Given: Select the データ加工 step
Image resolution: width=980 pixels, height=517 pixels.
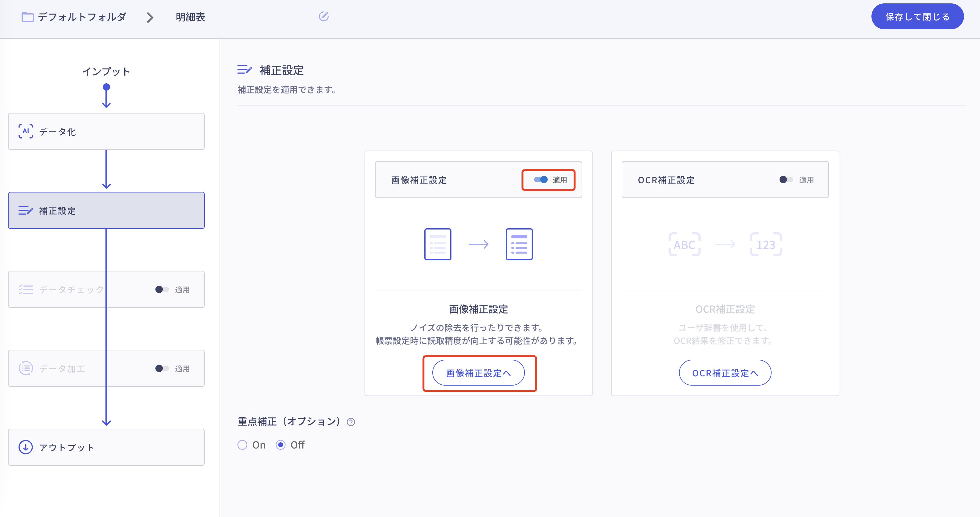Looking at the screenshot, I should pos(106,368).
